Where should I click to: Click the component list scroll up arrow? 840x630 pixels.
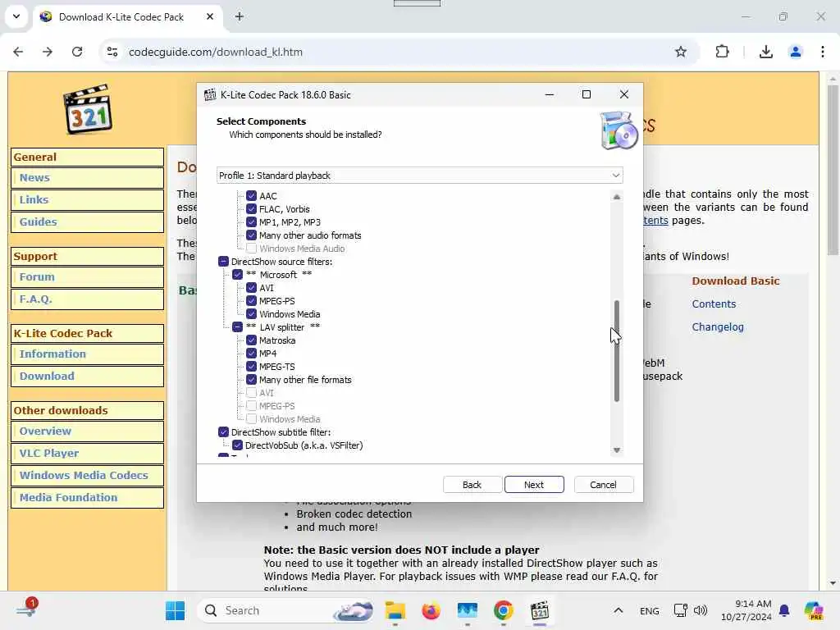[617, 197]
